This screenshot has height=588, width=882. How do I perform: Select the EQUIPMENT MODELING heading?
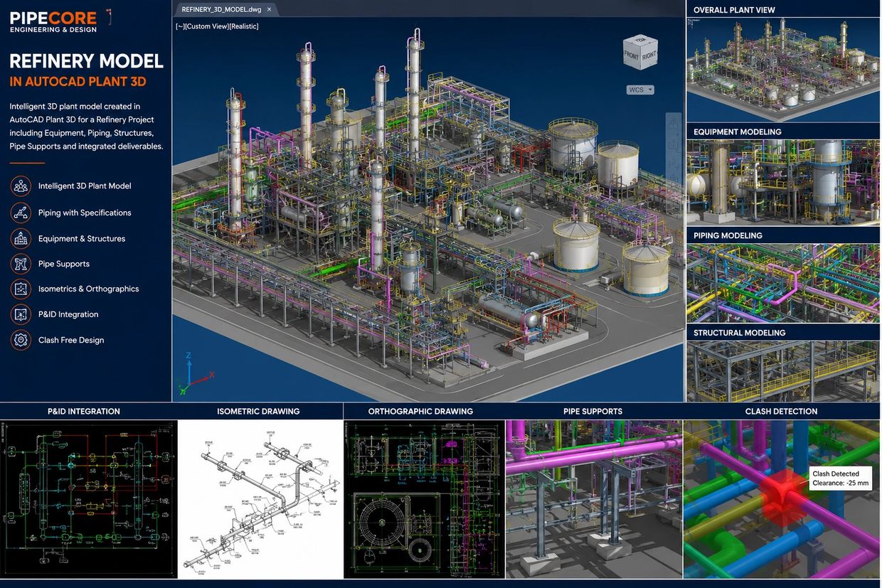[x=738, y=132]
